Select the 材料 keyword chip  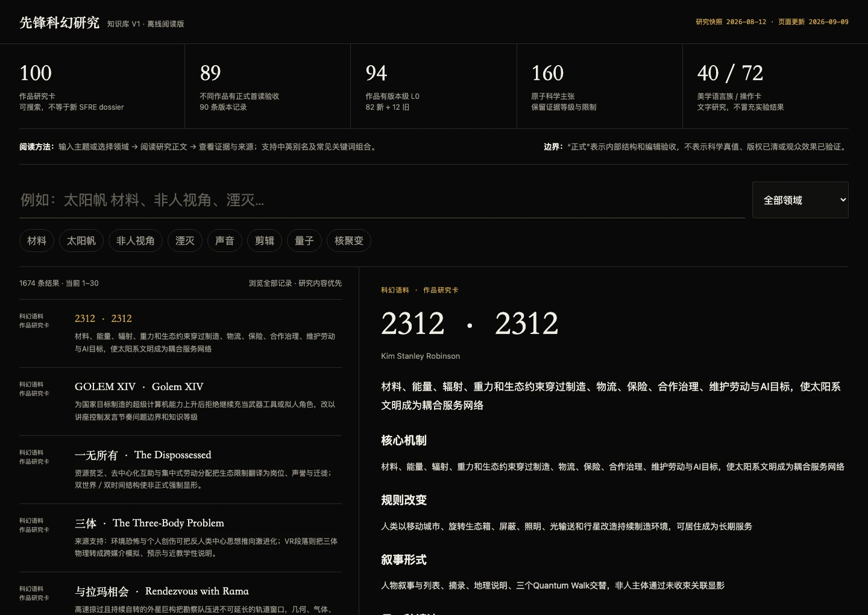[37, 241]
